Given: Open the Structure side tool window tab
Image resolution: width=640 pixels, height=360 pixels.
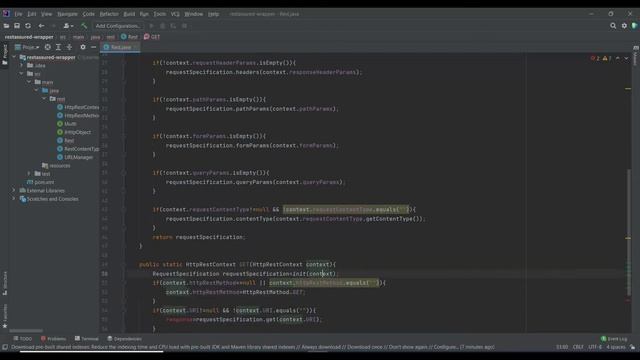Looking at the screenshot, I should (x=4, y=283).
